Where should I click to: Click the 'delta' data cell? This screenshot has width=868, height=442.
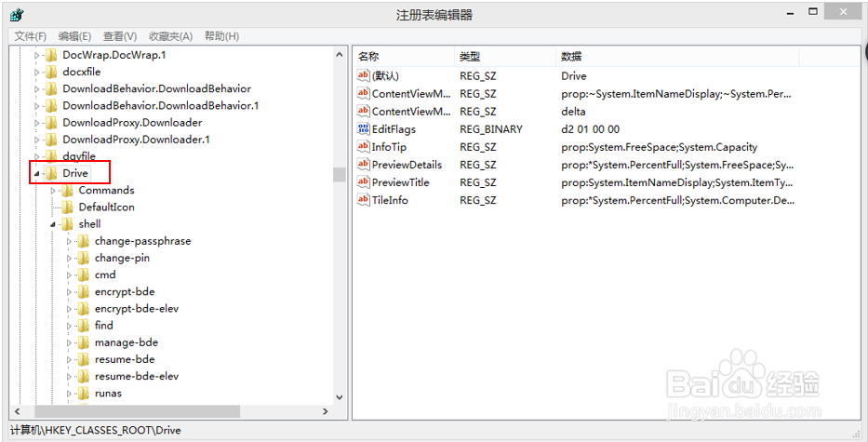(x=573, y=112)
